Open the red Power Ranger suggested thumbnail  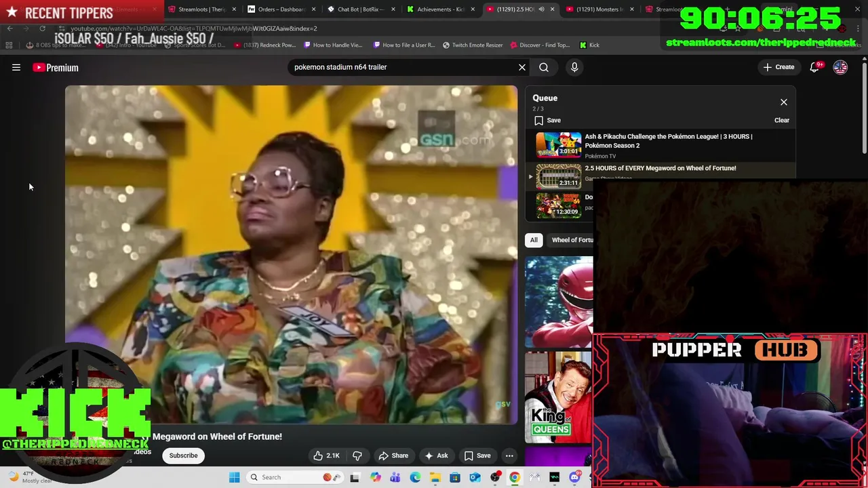coord(559,302)
